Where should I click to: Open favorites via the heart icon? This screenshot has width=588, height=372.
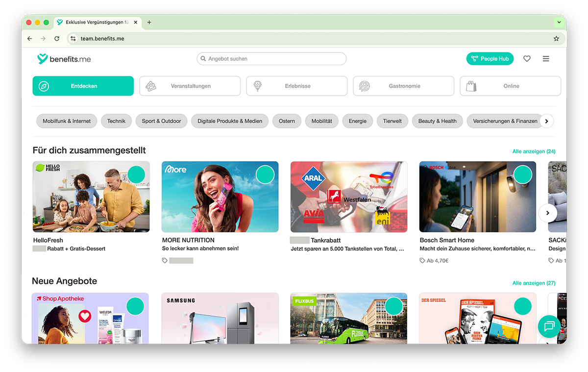click(527, 59)
